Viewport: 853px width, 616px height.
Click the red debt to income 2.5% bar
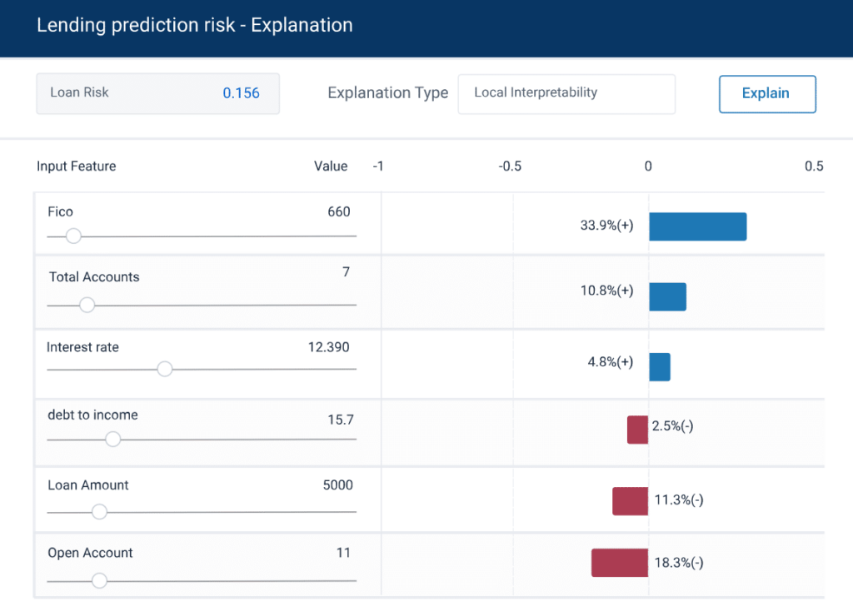pos(637,430)
